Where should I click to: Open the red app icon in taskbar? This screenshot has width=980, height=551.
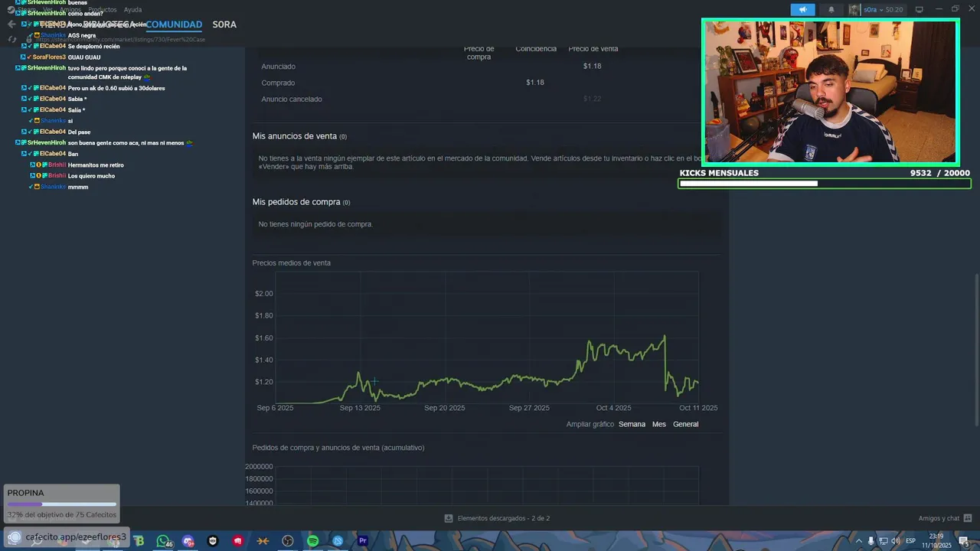(238, 541)
